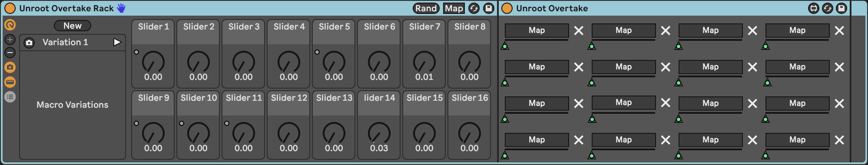Toggle Unroot Overtake Rack device activator
Viewport: 868px width, 165px height.
point(10,8)
